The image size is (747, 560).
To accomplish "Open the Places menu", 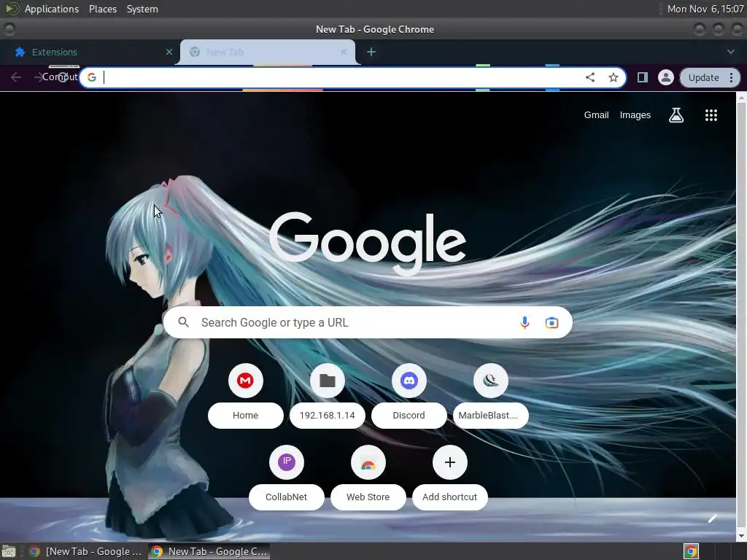I will tap(102, 9).
